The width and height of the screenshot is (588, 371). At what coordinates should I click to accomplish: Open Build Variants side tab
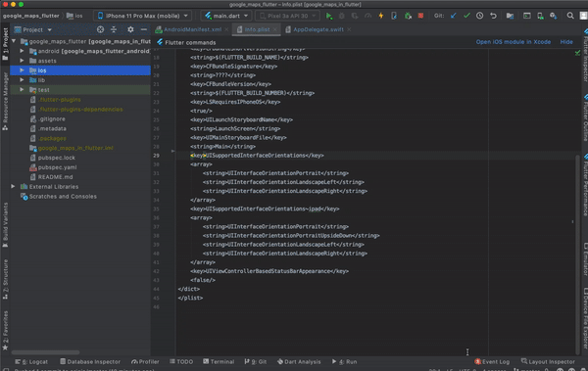pos(5,225)
